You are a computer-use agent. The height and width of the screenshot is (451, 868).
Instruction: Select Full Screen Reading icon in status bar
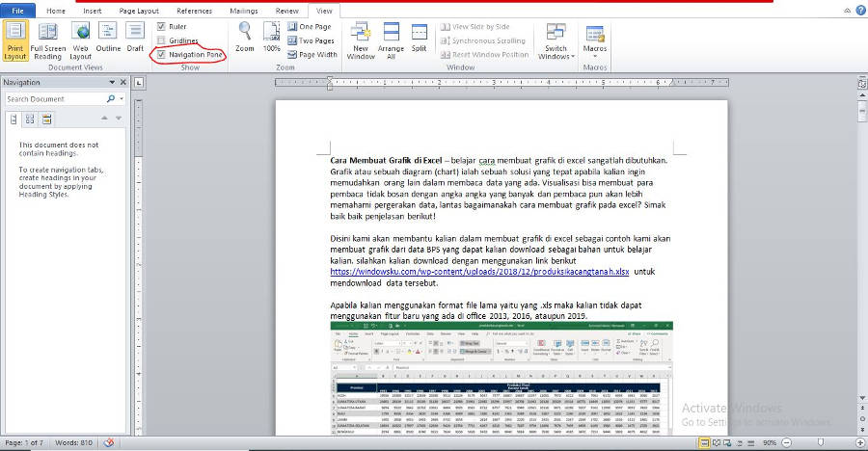[717, 442]
